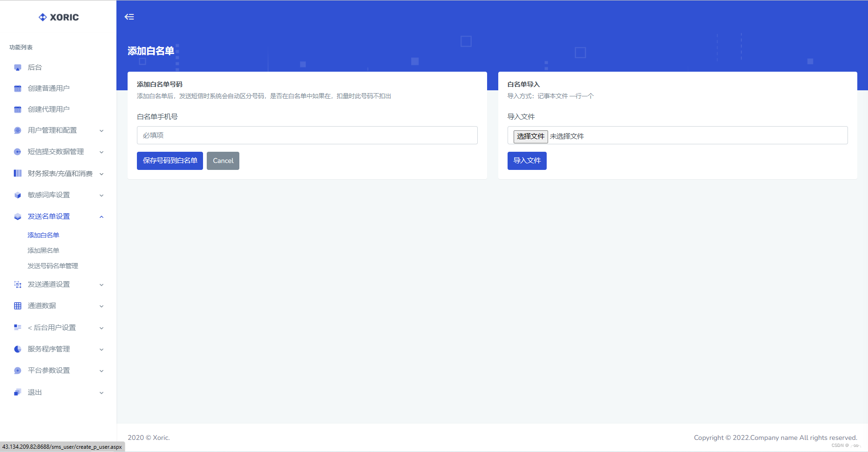
Task: Open 创建代理用户 menu item
Action: pyautogui.click(x=48, y=109)
